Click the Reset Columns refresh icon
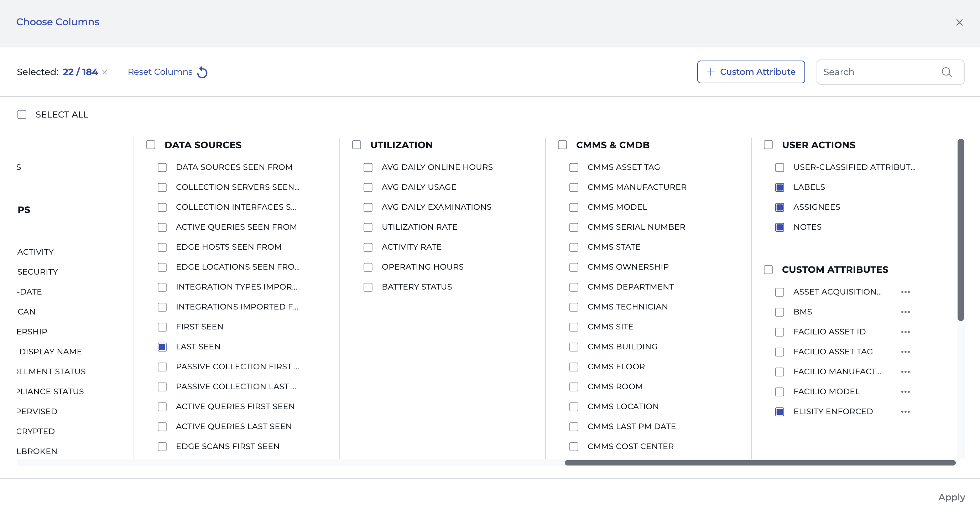Image resolution: width=980 pixels, height=515 pixels. coord(202,72)
